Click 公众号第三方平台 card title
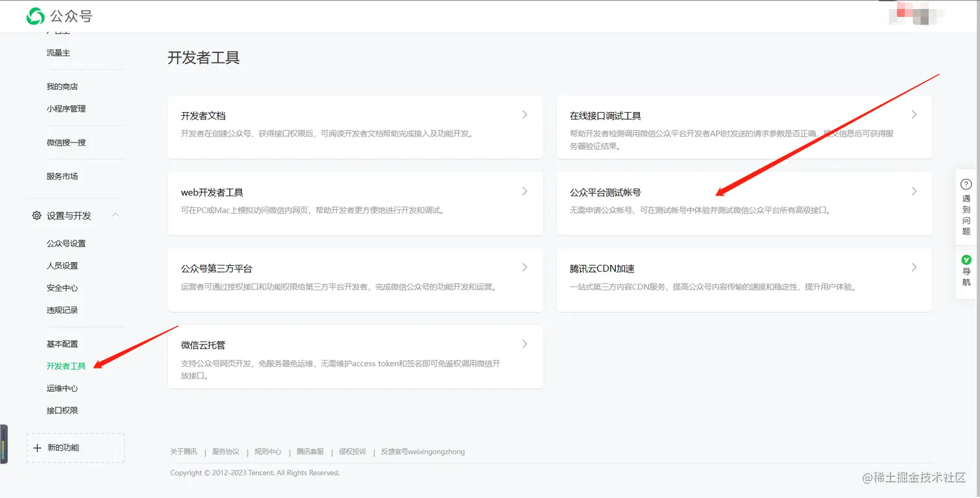 [216, 269]
